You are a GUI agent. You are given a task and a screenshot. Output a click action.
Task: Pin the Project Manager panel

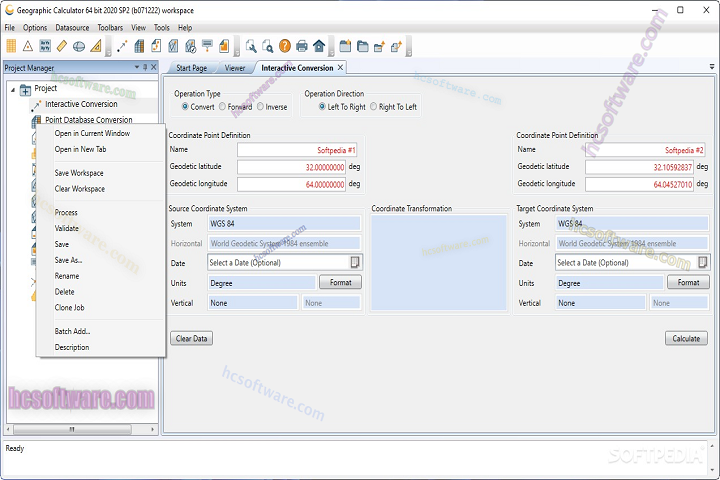click(144, 68)
